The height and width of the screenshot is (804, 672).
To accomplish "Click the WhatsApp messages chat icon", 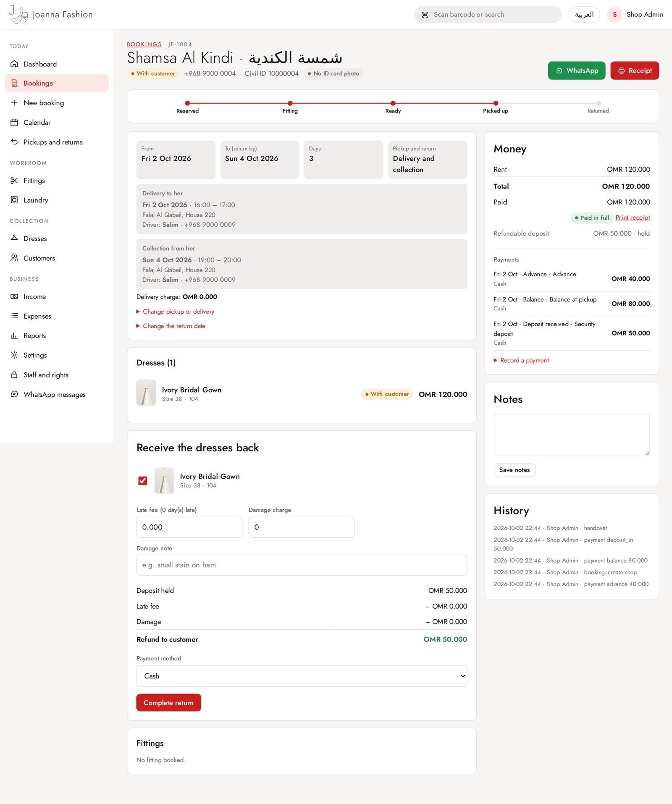I will point(14,394).
